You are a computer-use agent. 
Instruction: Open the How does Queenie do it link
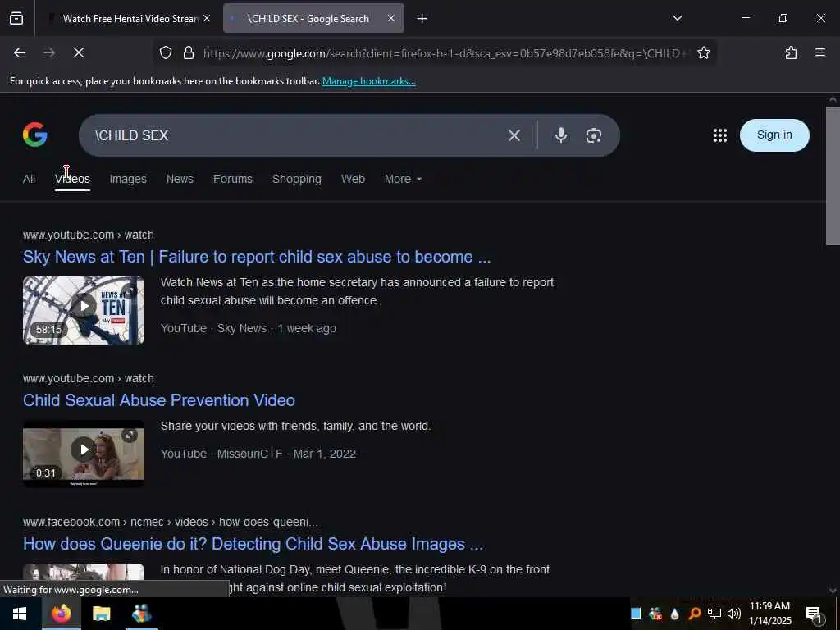click(x=253, y=544)
